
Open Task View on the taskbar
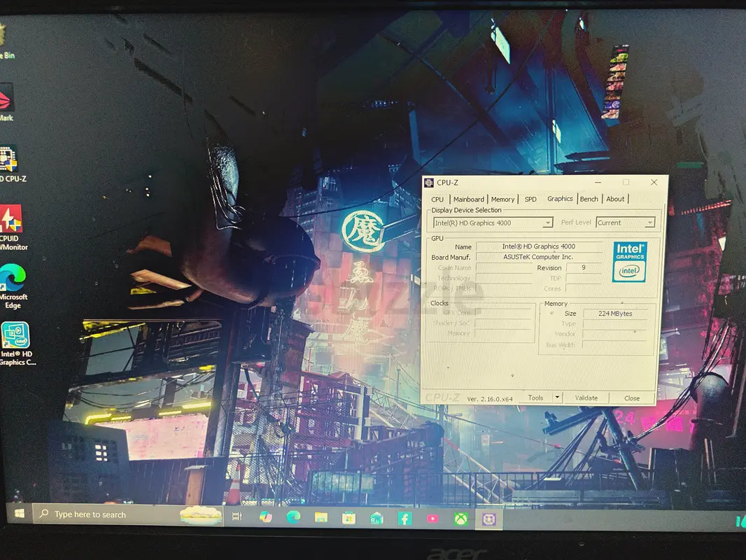pos(237,516)
